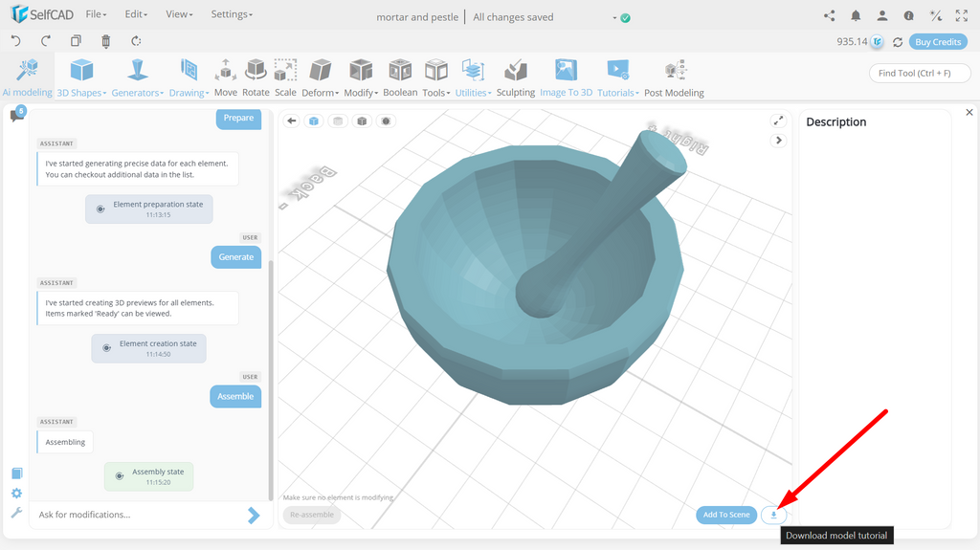Viewport: 980px width, 550px height.
Task: Click the wrench icon in the left sidebar
Action: 17,513
